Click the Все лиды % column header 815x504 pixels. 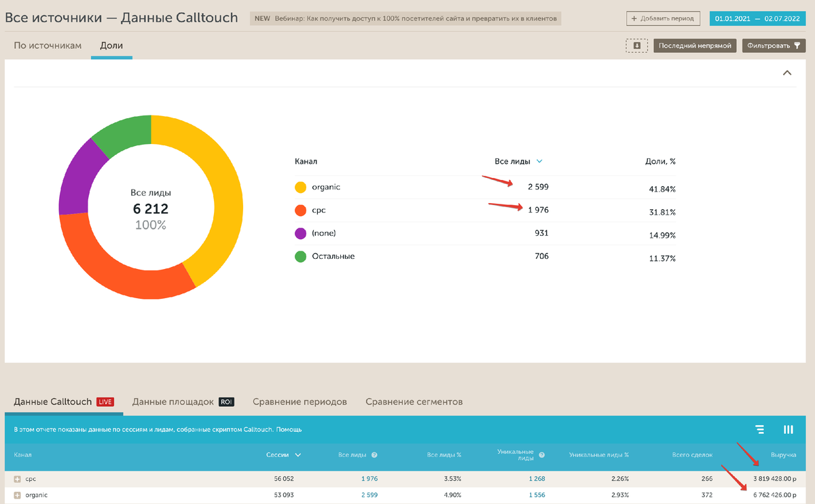click(444, 455)
